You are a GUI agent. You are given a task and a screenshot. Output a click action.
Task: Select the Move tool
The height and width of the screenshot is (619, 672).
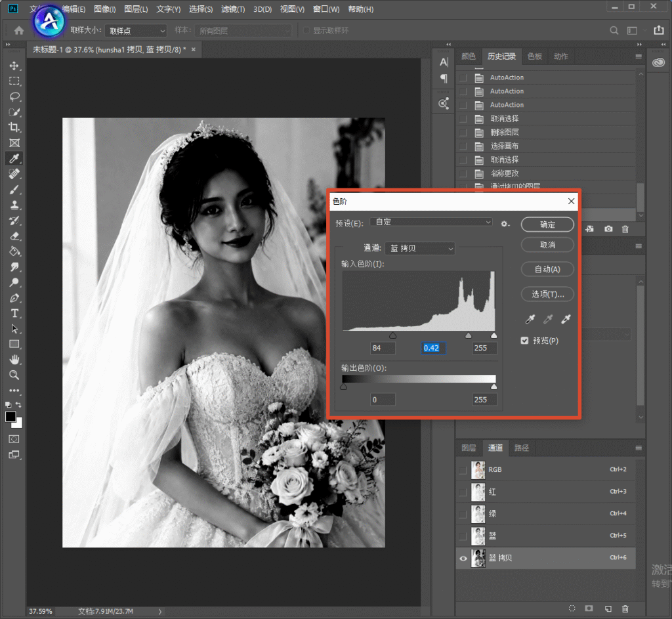14,66
